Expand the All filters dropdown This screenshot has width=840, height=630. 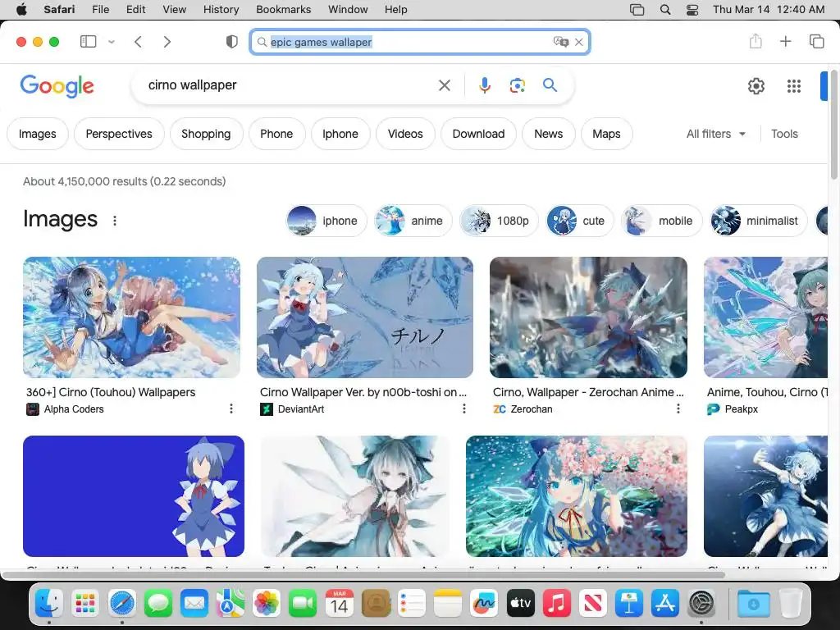(715, 134)
